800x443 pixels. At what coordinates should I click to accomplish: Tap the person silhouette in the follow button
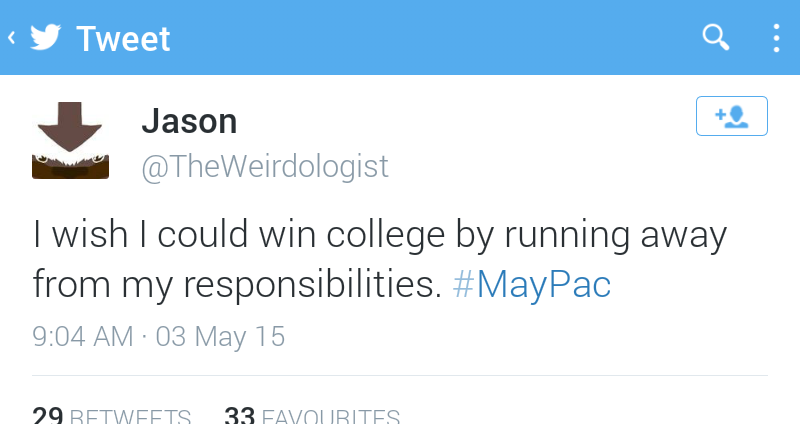[x=737, y=117]
